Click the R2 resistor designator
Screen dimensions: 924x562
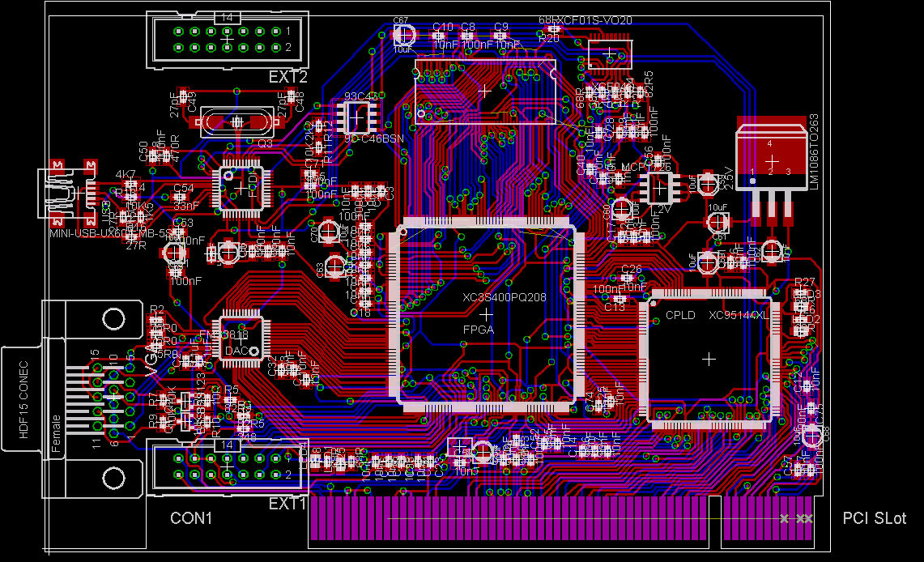(x=157, y=310)
